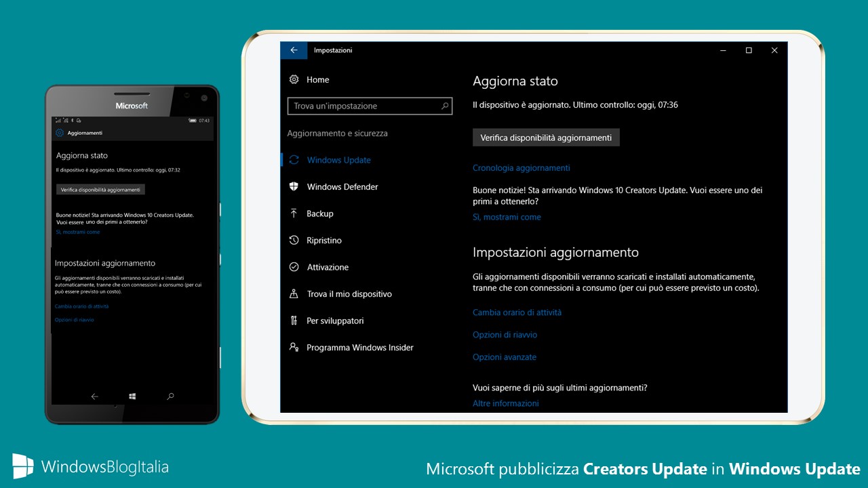Tap the phone's search key
868x488 pixels.
170,396
